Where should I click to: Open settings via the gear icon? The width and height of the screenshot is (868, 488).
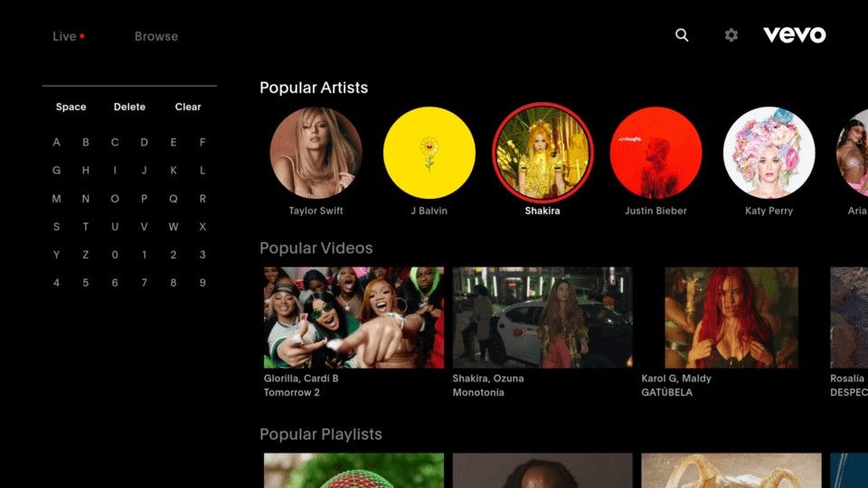coord(731,35)
